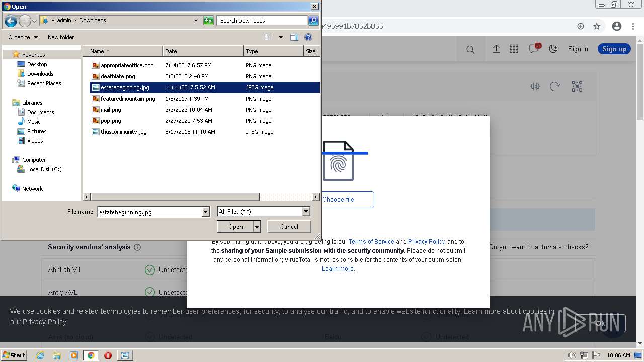Click the zoom plus icon in address bar
Image resolution: width=644 pixels, height=362 pixels.
click(581, 26)
